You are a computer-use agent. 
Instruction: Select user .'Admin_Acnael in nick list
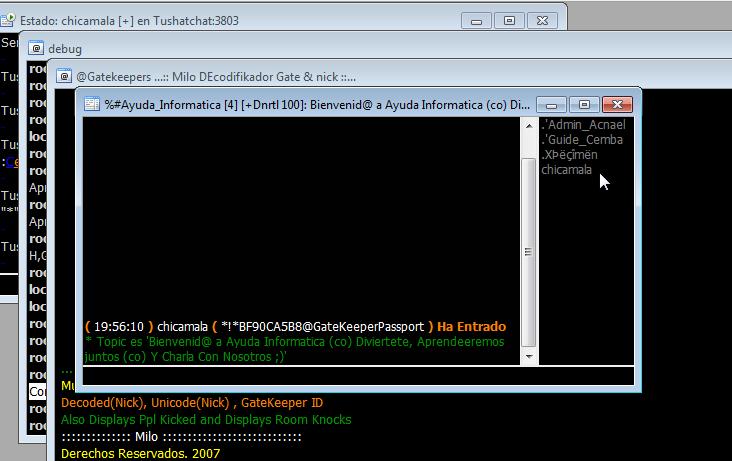tap(583, 125)
